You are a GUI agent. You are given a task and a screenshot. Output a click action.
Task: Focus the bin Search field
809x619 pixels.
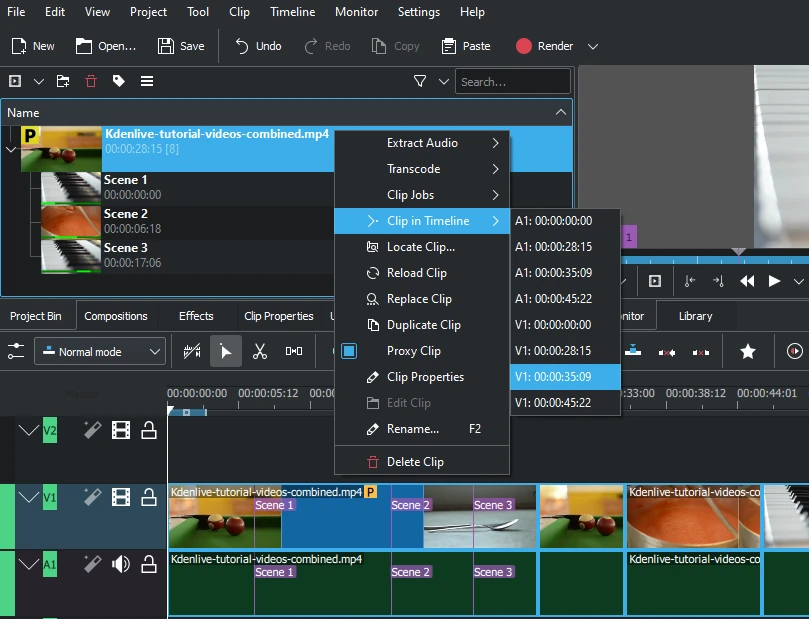513,82
